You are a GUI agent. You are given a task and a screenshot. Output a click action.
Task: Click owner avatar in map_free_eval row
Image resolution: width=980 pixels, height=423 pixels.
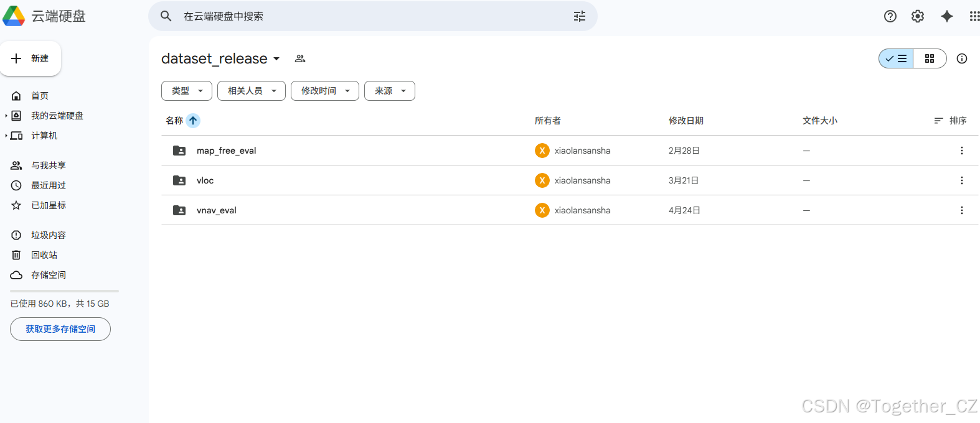pos(542,151)
